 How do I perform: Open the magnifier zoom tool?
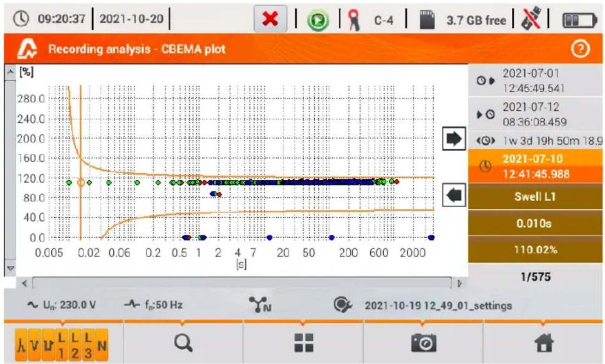[183, 343]
